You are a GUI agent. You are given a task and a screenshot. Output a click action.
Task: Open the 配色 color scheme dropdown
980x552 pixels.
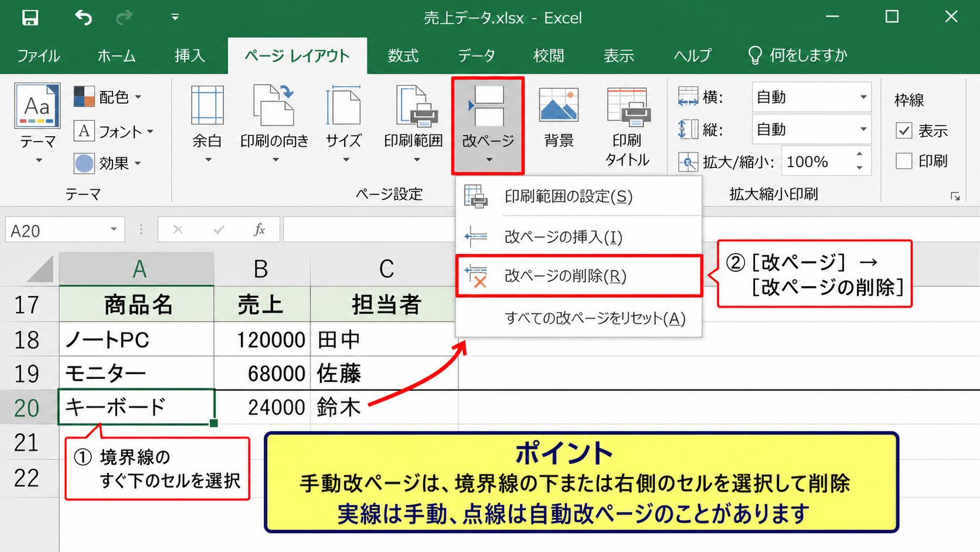108,97
